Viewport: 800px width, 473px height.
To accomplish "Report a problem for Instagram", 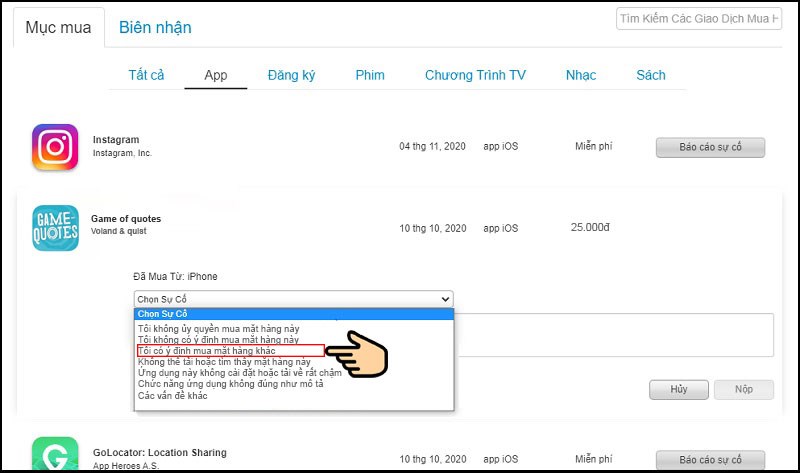I will click(710, 147).
